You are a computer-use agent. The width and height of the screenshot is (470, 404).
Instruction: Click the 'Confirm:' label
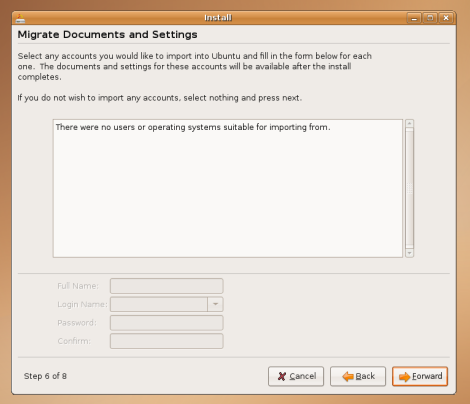[74, 341]
